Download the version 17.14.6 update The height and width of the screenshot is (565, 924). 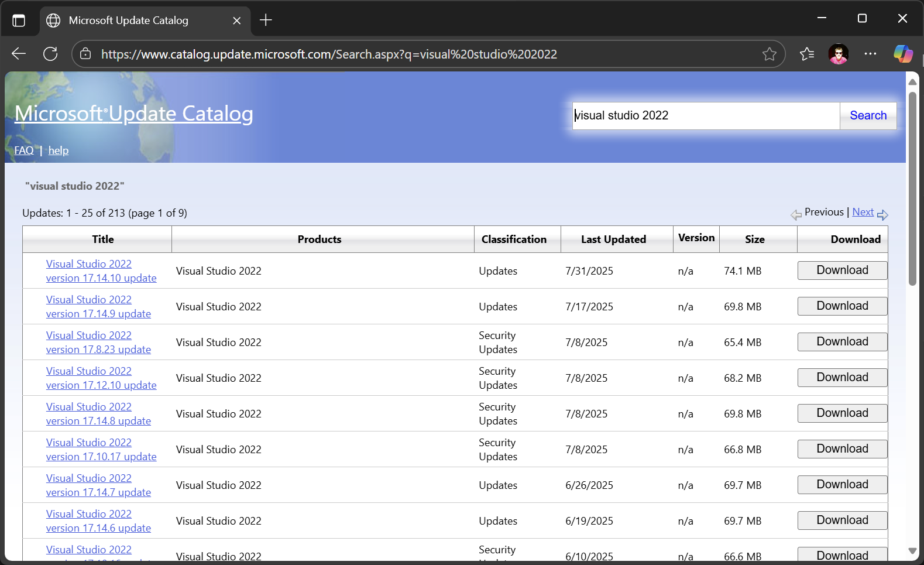click(x=842, y=520)
